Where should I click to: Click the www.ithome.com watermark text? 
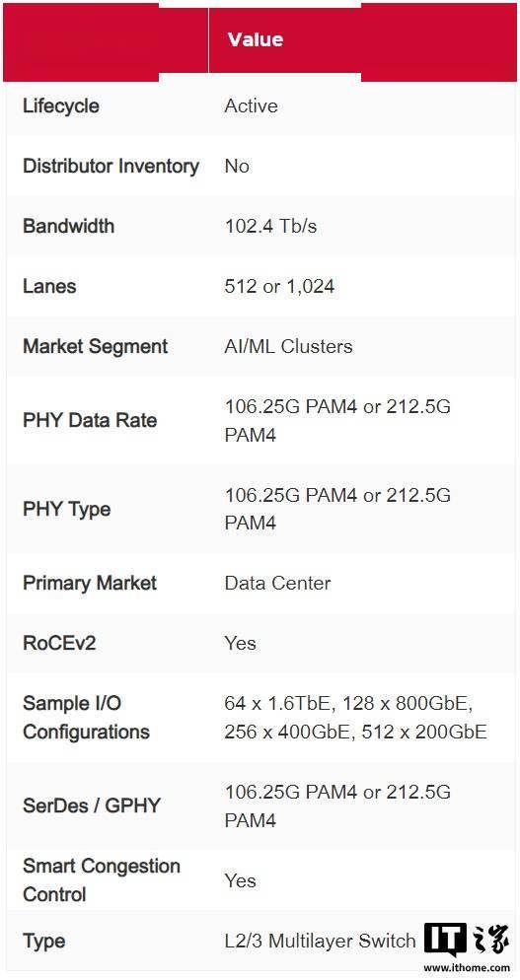point(467,967)
